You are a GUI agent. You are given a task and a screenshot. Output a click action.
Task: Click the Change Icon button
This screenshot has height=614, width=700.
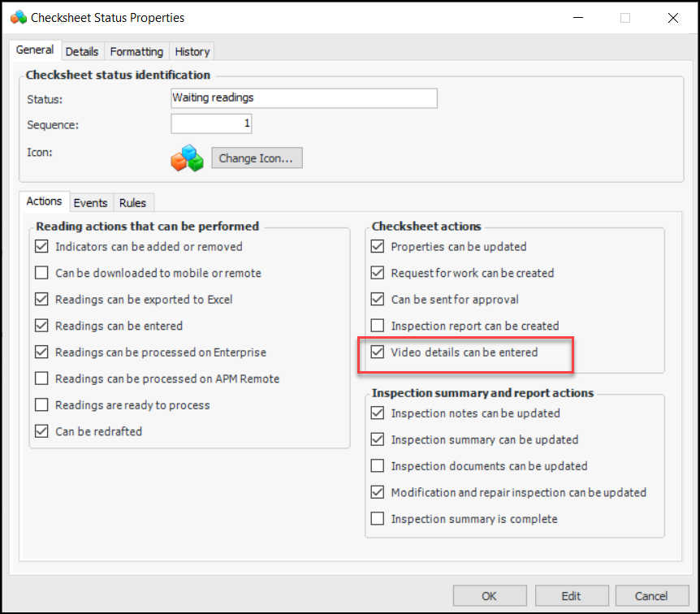[x=257, y=158]
